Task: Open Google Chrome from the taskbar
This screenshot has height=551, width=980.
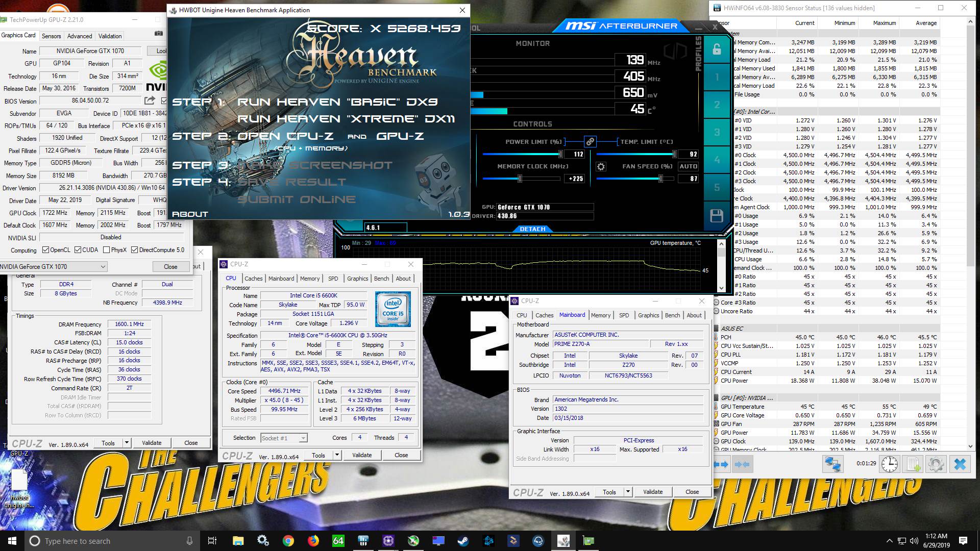Action: [x=288, y=541]
